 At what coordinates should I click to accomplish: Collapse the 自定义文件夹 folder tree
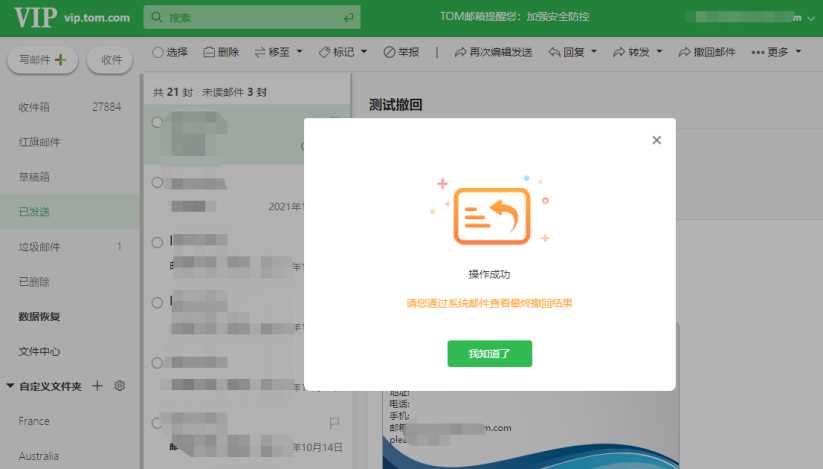pyautogui.click(x=10, y=386)
